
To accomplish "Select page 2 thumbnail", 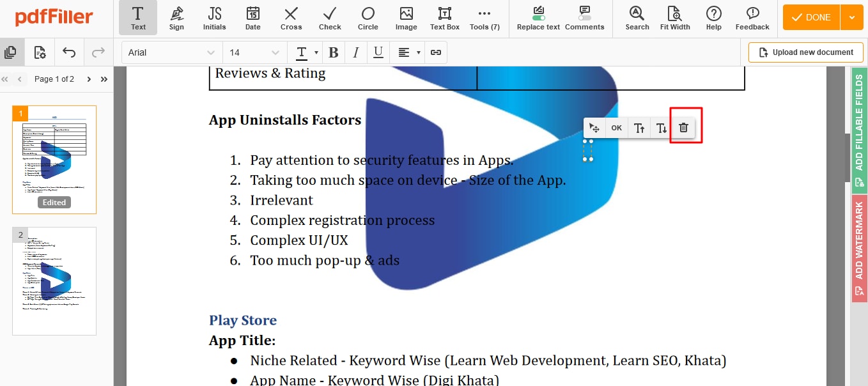I will click(54, 281).
